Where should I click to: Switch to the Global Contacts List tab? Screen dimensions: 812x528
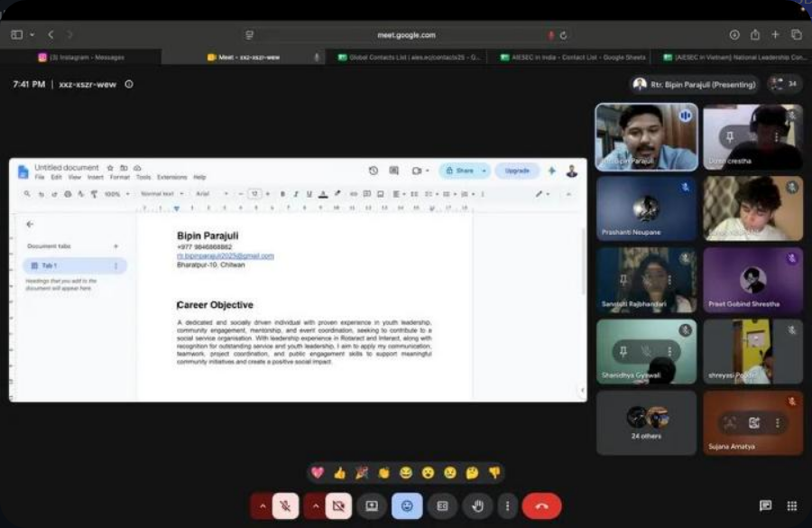click(x=409, y=58)
